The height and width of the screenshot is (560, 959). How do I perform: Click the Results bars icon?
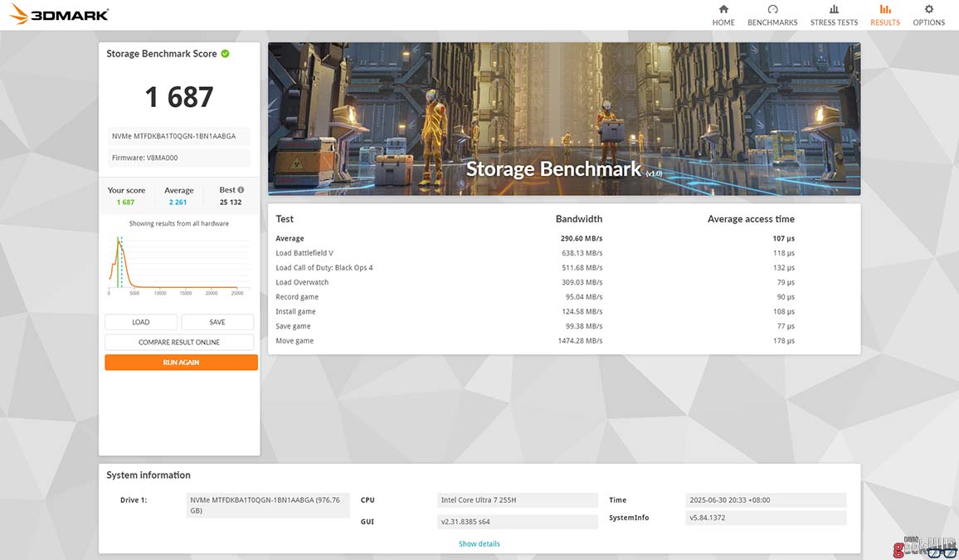point(885,9)
